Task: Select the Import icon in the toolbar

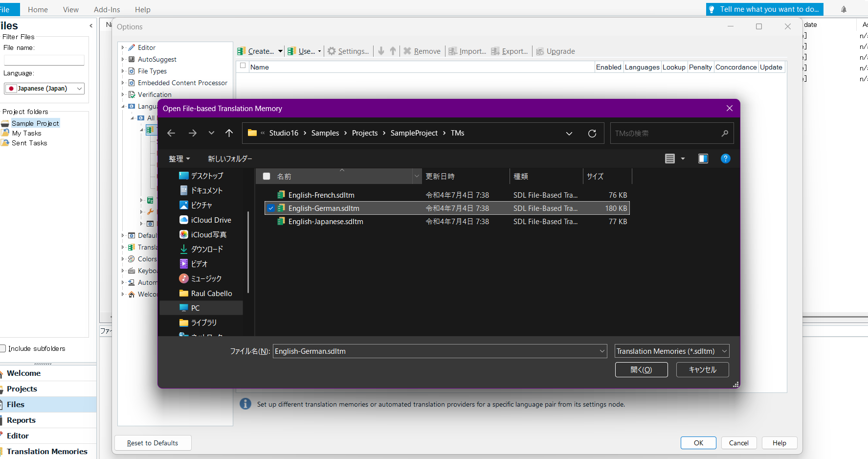Action: pyautogui.click(x=452, y=51)
